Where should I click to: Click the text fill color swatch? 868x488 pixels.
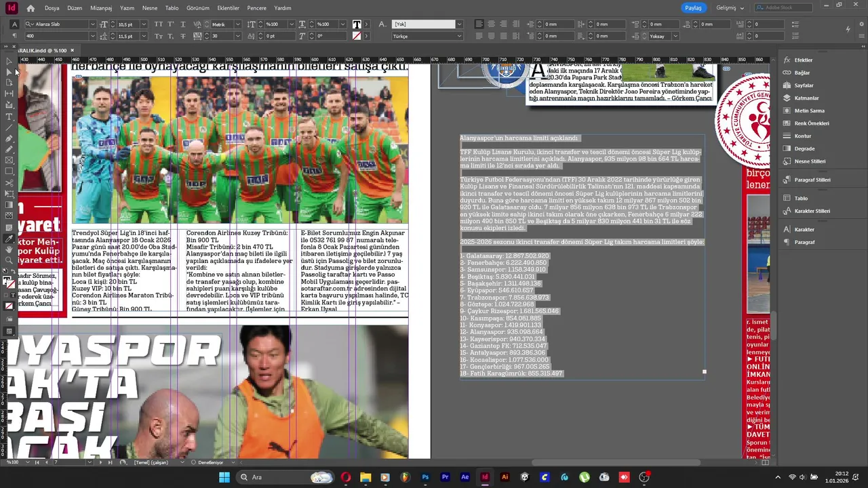coord(357,24)
